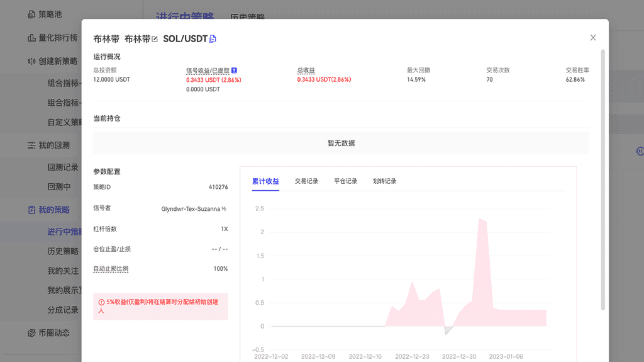644x362 pixels.
Task: Click the edit icon beside 布林带 name
Action: (155, 39)
